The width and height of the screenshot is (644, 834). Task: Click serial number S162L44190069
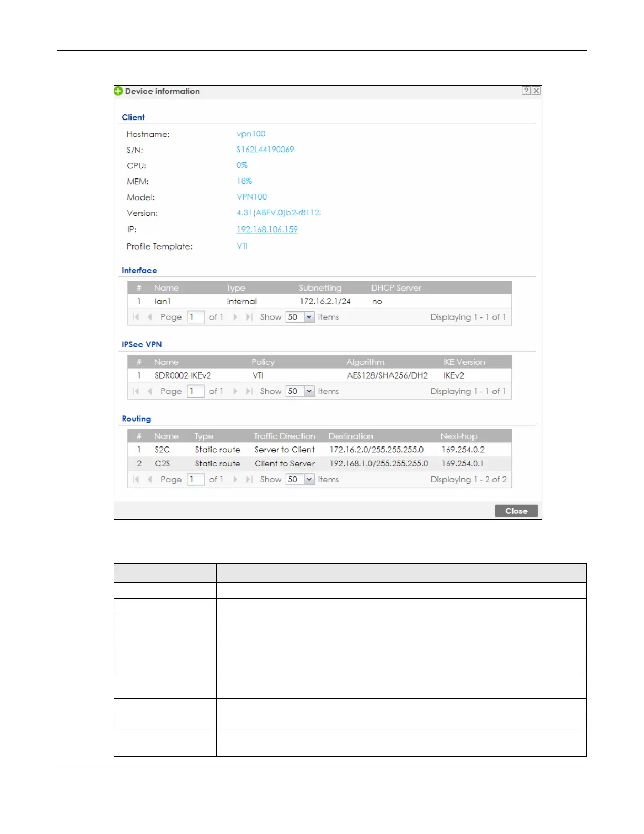pos(265,150)
